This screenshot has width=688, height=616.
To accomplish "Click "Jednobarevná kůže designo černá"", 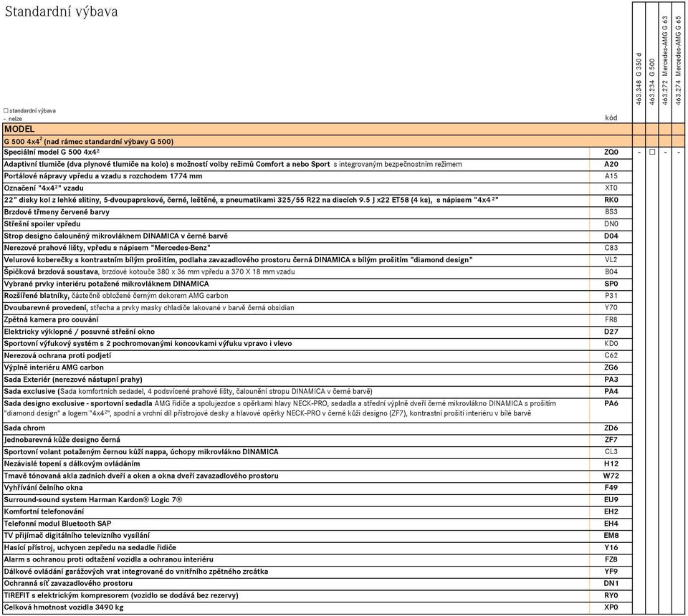I will [x=62, y=440].
